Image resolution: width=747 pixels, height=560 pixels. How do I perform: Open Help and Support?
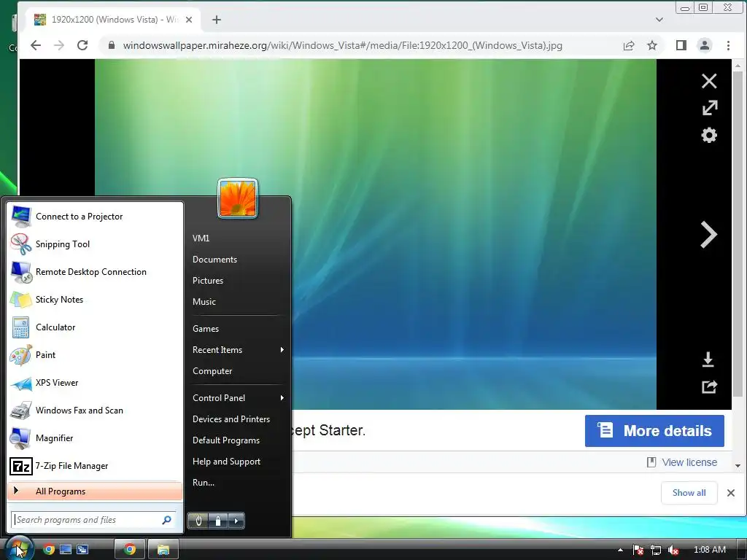pos(226,462)
